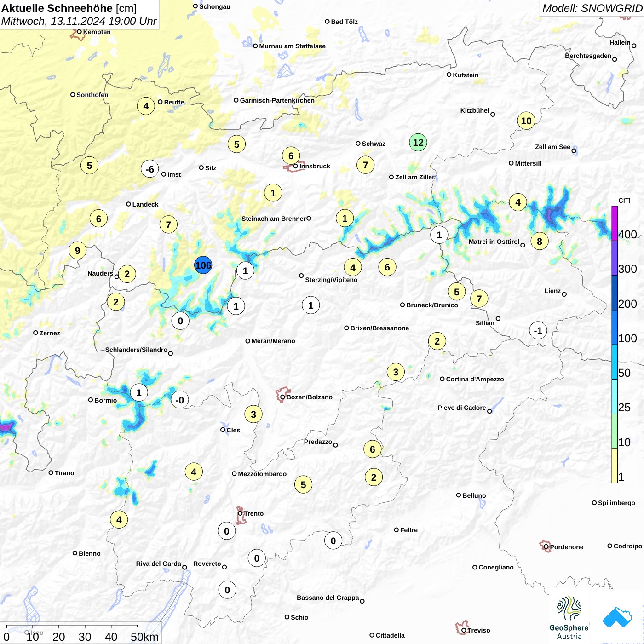644x644 pixels.
Task: Click the 'Modell: SNOWGRID' label
Action: [592, 8]
